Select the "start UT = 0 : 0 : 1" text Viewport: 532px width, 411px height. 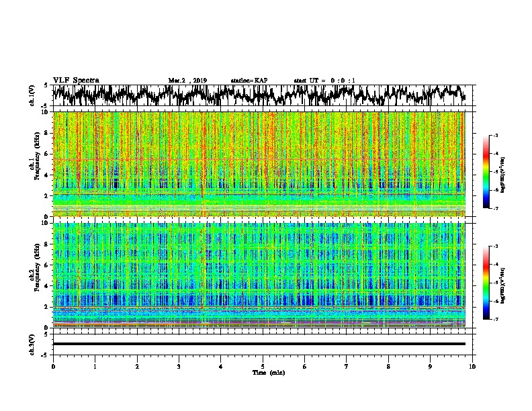pyautogui.click(x=324, y=81)
